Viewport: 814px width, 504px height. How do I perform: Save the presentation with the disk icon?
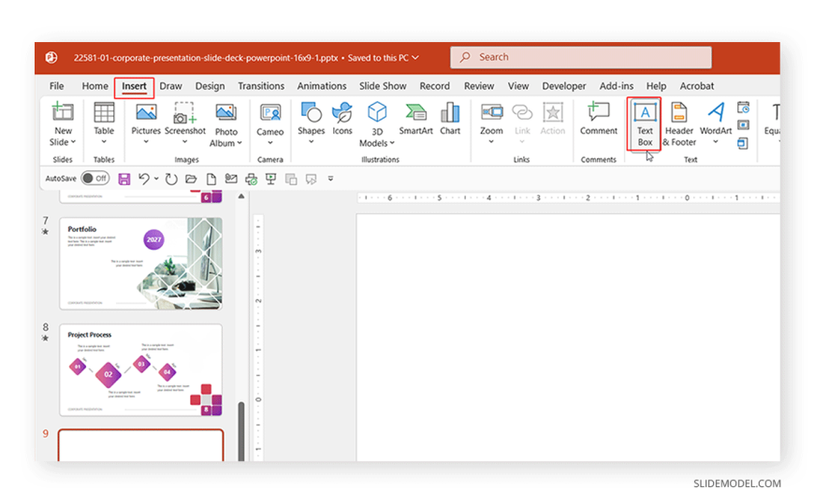pos(124,180)
